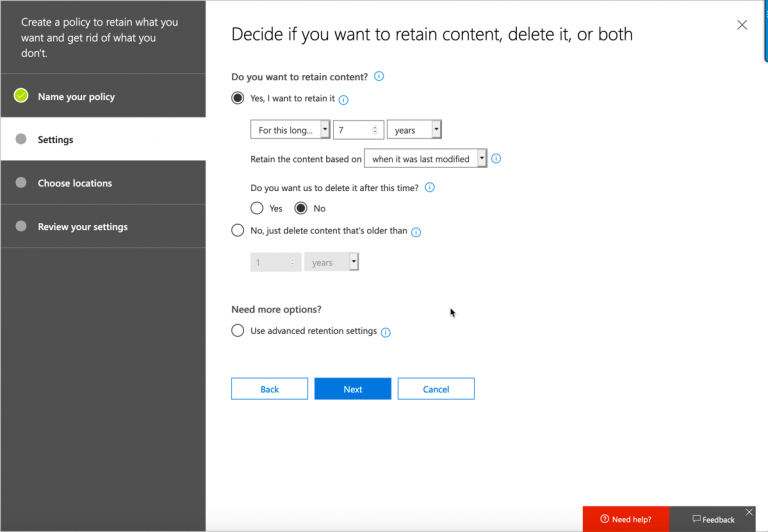
Task: Enable 'Use advanced retention settings' option
Action: pos(238,331)
